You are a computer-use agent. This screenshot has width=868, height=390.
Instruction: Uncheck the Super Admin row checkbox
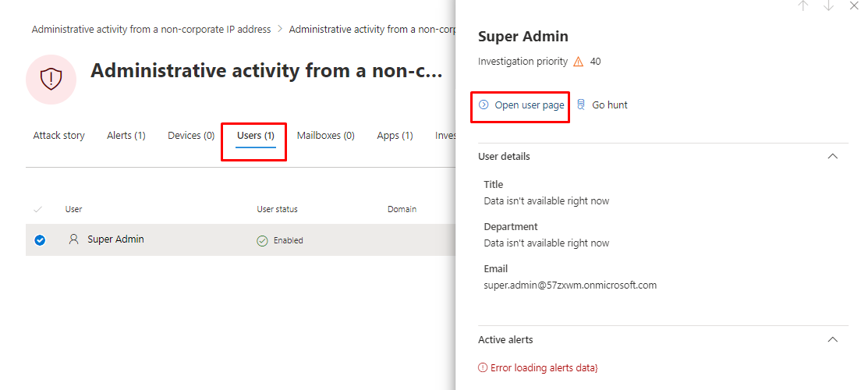point(40,240)
